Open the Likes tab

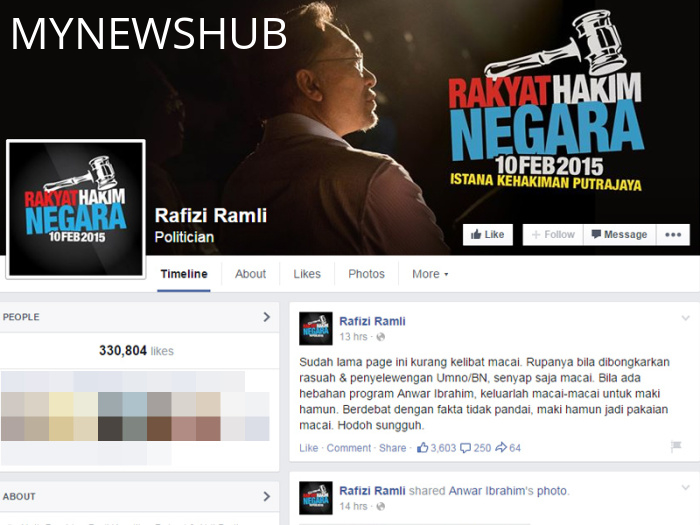[307, 274]
